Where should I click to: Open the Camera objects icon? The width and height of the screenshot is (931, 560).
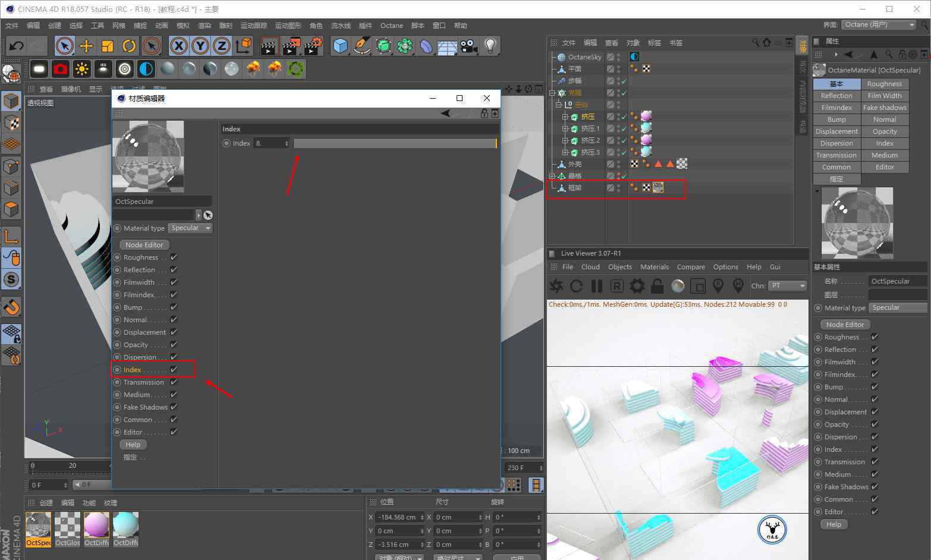pyautogui.click(x=468, y=46)
